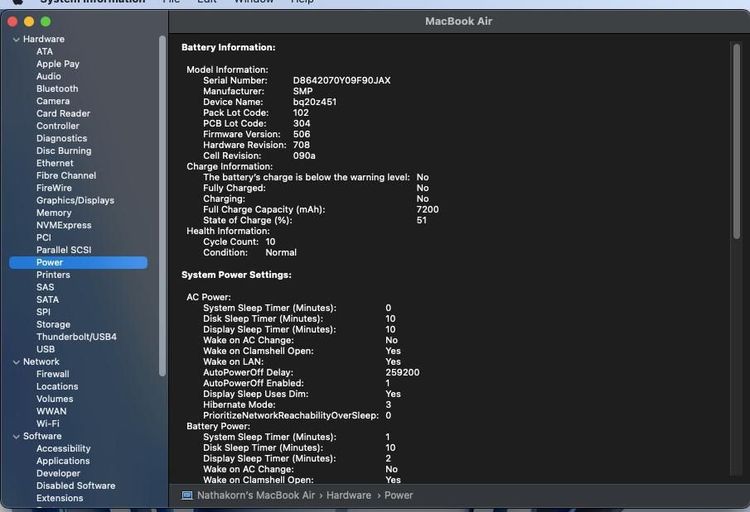Click Nathakorn's MacBook Air in the path bar
The image size is (750, 512).
(x=255, y=495)
